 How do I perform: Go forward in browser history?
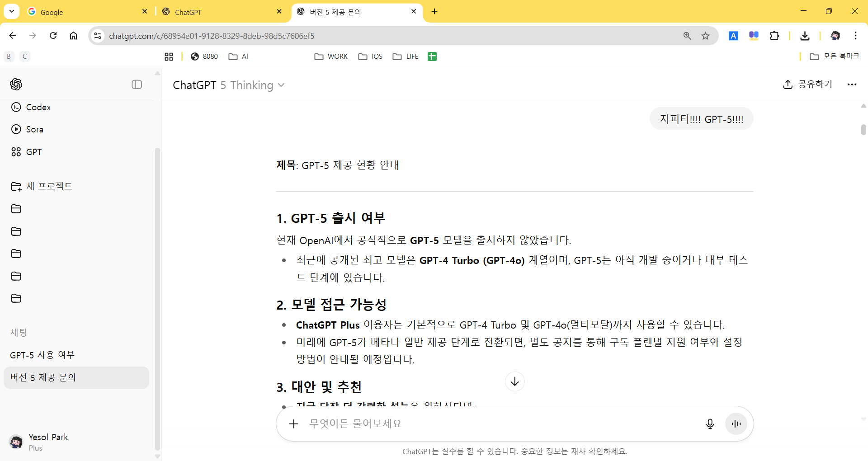point(33,36)
